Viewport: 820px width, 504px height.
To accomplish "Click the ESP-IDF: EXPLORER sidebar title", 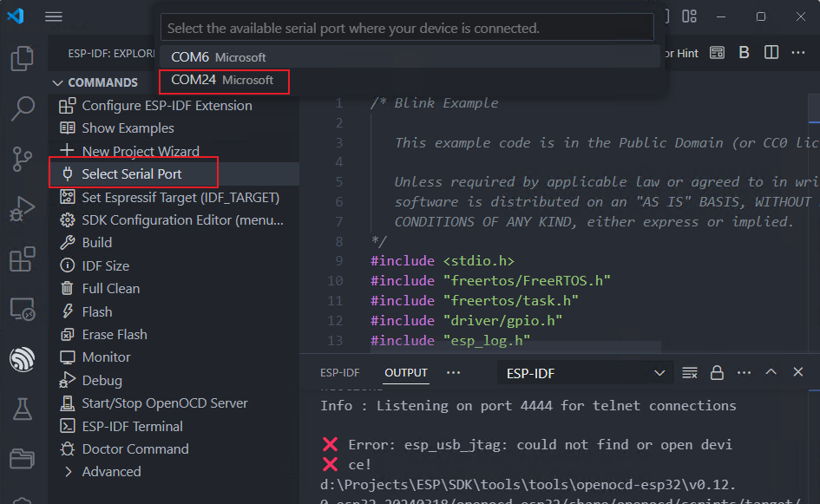I will click(x=111, y=53).
